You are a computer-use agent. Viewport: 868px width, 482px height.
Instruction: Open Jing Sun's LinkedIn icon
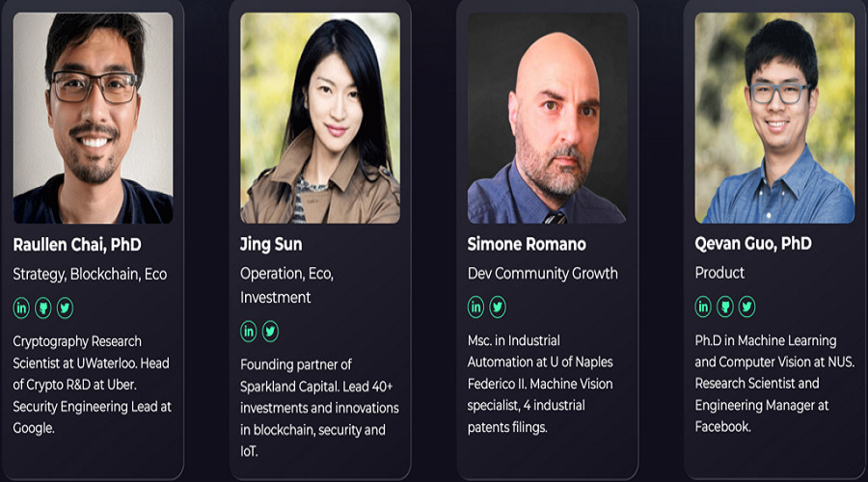pyautogui.click(x=249, y=332)
